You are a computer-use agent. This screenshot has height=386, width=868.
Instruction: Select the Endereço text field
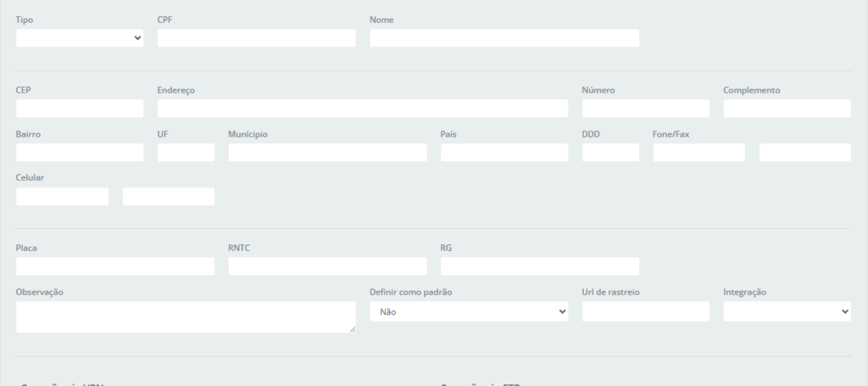tap(362, 109)
